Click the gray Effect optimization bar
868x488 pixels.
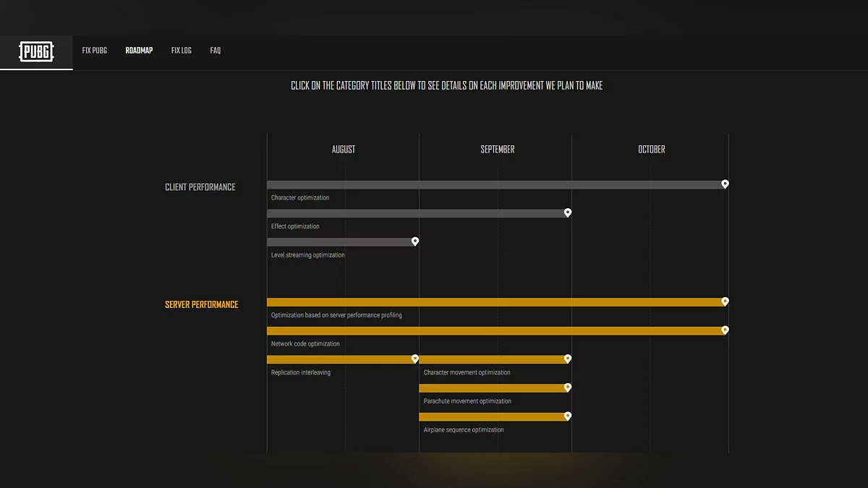[417, 214]
